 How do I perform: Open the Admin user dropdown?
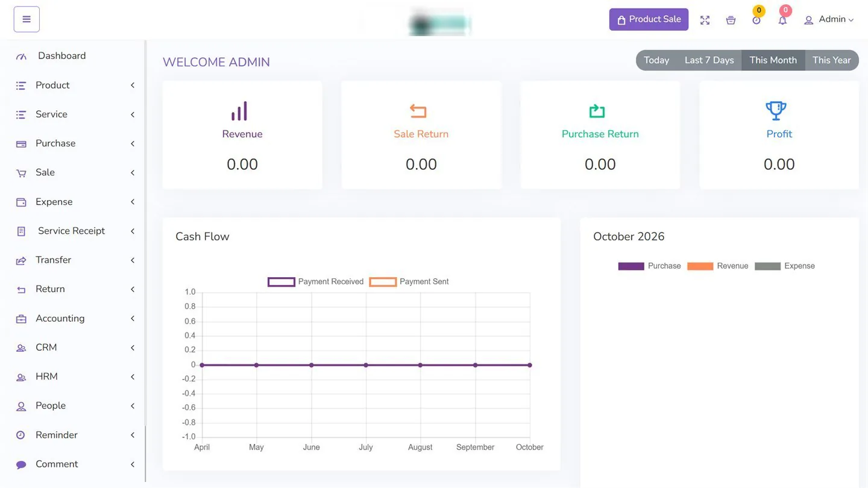pos(829,19)
